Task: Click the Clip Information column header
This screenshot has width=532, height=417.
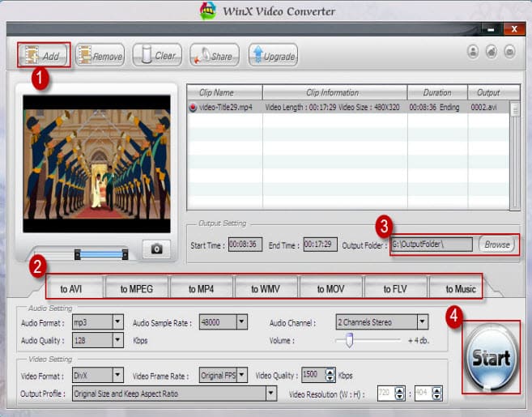Action: [x=335, y=92]
